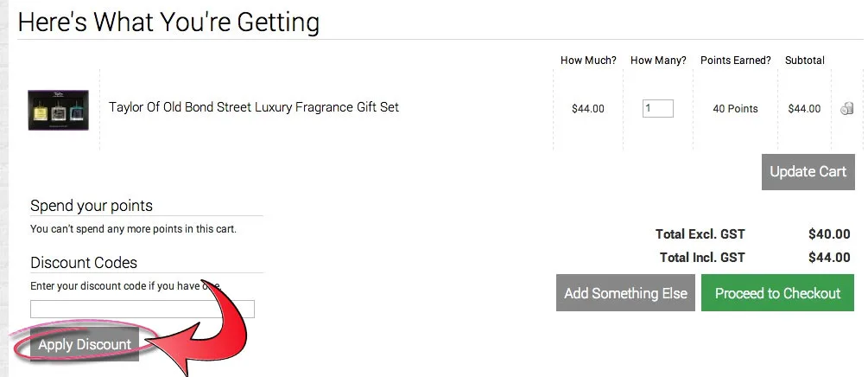Click the How Much? column header

pyautogui.click(x=588, y=61)
